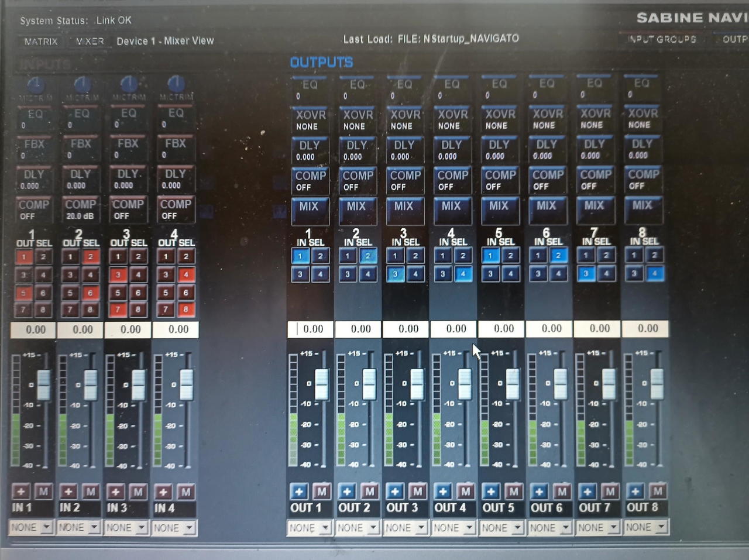Screen dimensions: 749x560
Task: Open the COMP block on output 3
Action: click(x=405, y=181)
